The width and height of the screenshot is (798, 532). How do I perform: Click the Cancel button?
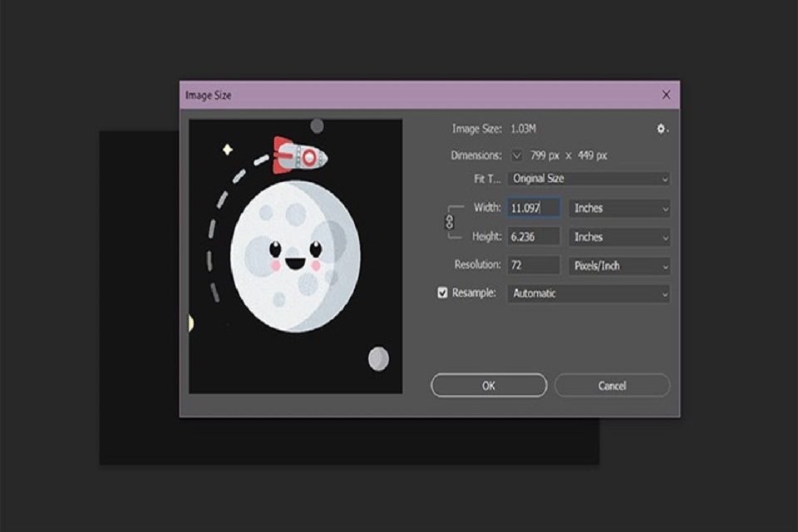612,386
